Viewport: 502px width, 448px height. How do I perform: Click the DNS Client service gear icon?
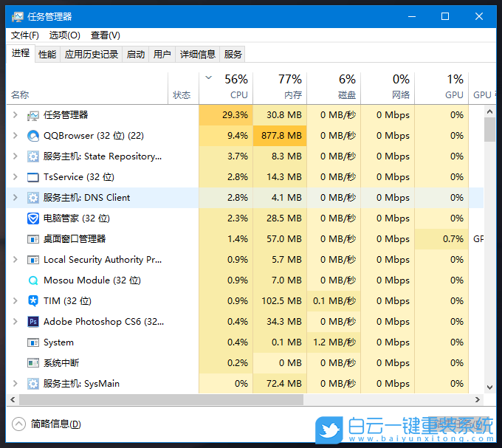click(x=33, y=198)
